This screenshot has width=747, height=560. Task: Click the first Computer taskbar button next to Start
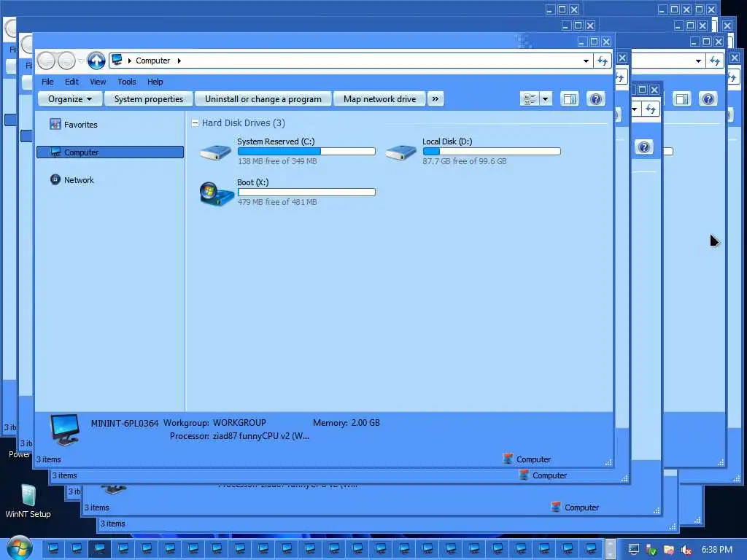pyautogui.click(x=53, y=549)
